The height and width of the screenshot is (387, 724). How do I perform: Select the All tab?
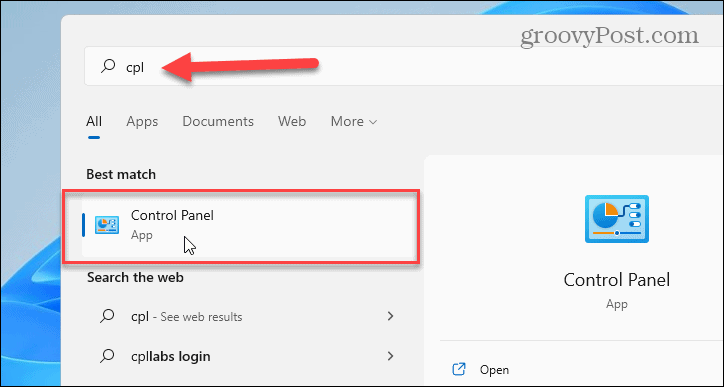pos(94,121)
